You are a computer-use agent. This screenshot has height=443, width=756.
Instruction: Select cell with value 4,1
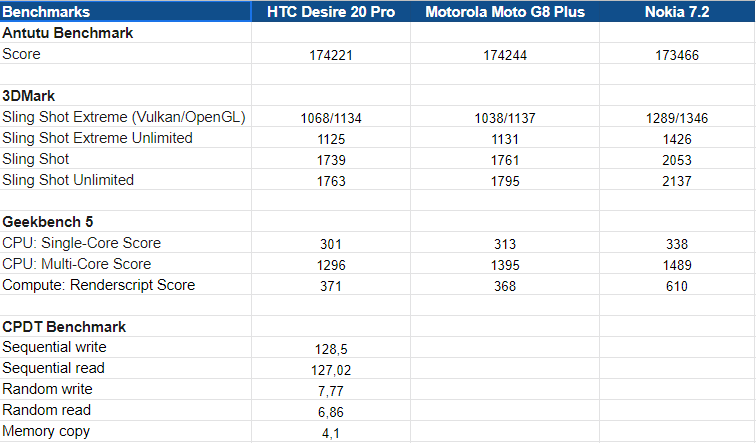tap(331, 432)
